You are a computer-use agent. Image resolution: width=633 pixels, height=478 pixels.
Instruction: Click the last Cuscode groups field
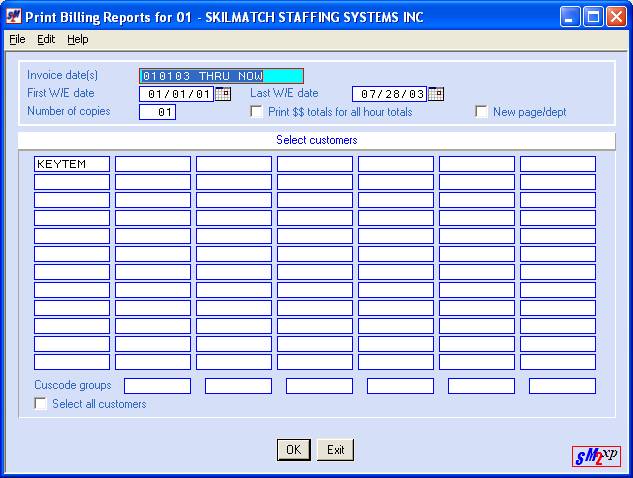562,386
